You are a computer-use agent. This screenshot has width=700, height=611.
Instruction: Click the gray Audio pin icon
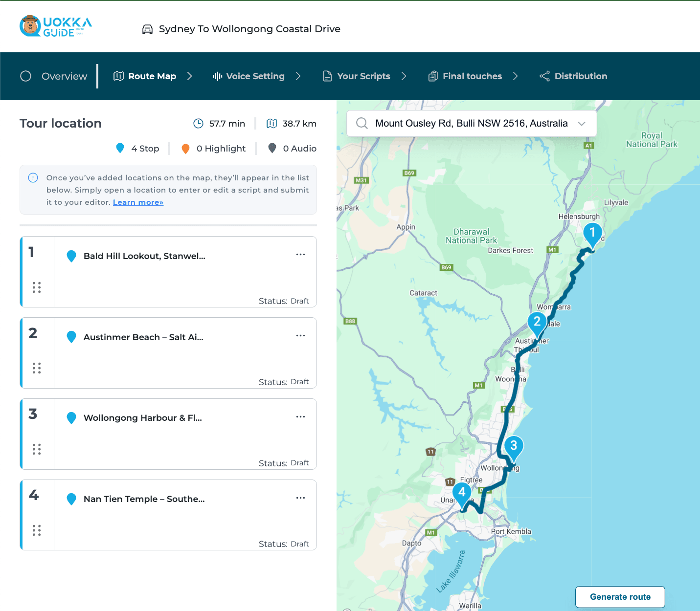pos(272,148)
